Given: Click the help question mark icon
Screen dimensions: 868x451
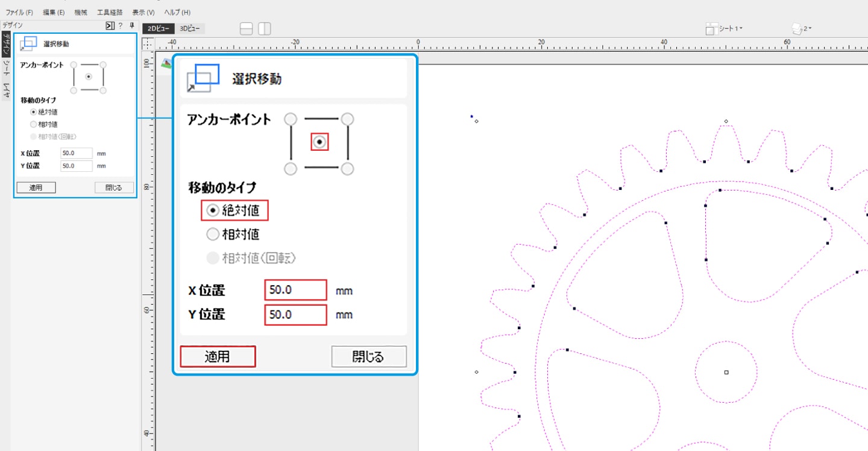Looking at the screenshot, I should (120, 25).
